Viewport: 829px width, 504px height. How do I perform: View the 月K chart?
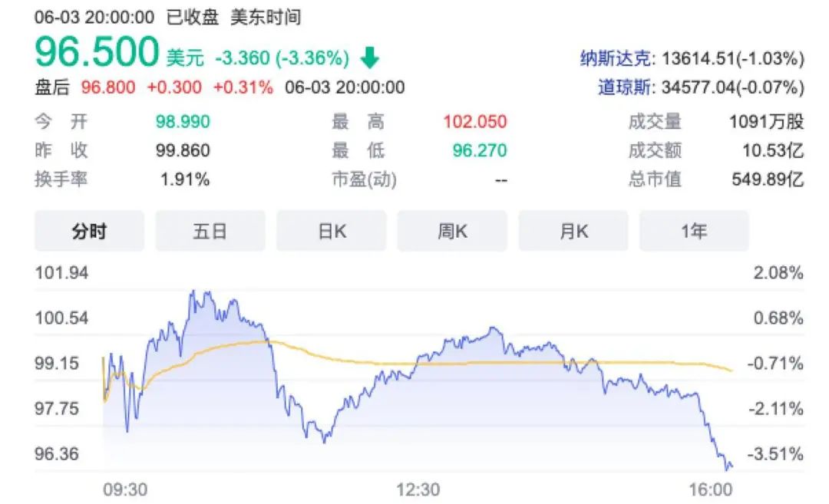pyautogui.click(x=573, y=230)
